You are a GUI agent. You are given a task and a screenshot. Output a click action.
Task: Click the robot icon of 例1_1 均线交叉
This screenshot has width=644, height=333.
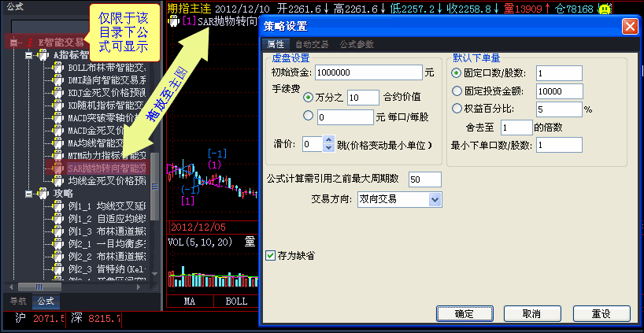pos(57,205)
